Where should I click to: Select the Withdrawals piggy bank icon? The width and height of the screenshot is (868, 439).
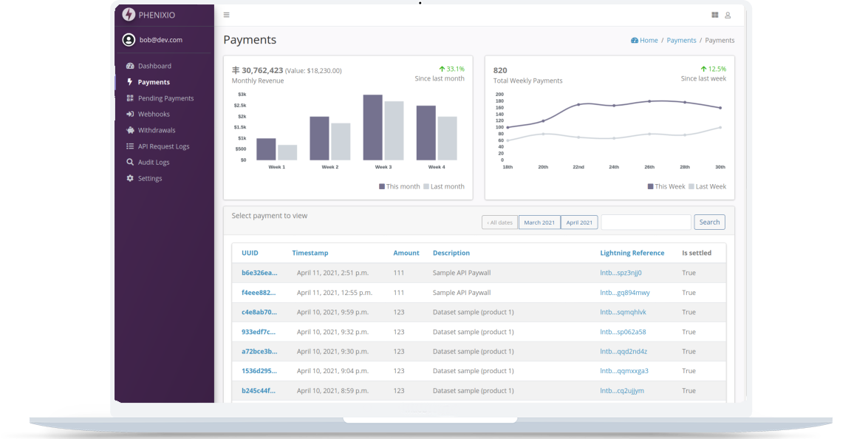129,130
